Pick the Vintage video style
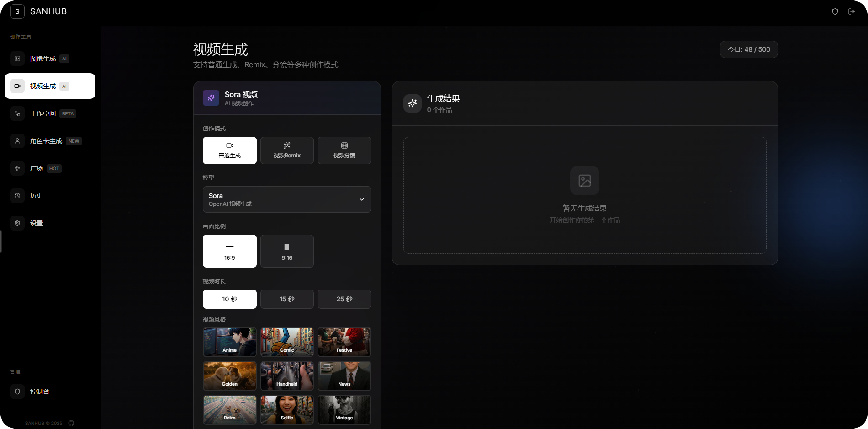 (344, 410)
